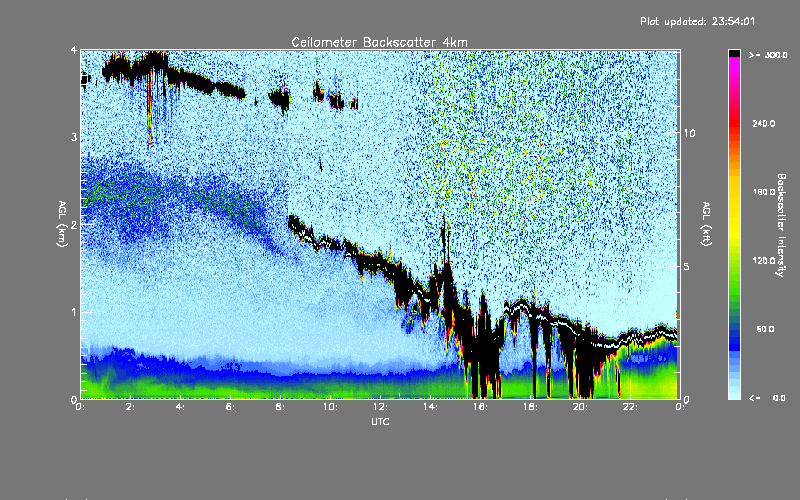Viewport: 800px width, 500px height.
Task: Click the "6:" UTC time tick label
Action: 231,407
